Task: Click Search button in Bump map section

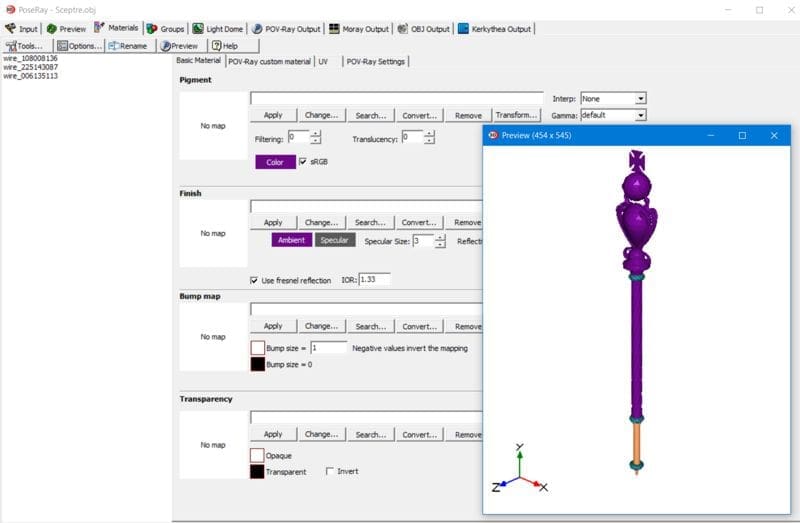Action: coord(370,326)
